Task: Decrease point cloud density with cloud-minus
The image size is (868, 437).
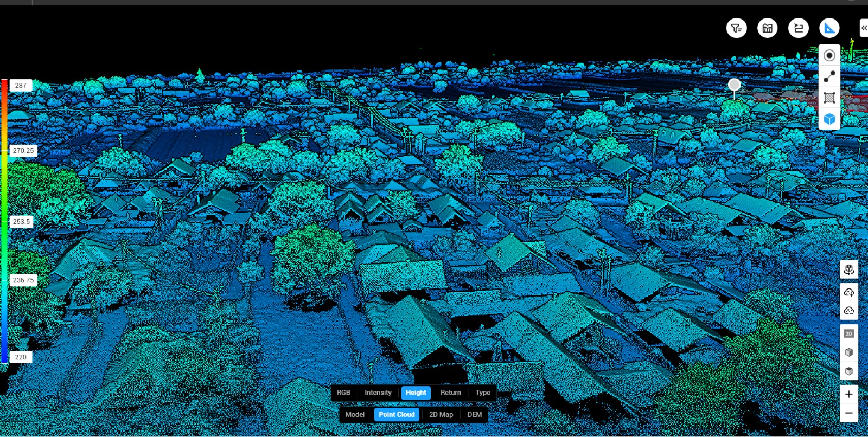Action: [x=849, y=311]
